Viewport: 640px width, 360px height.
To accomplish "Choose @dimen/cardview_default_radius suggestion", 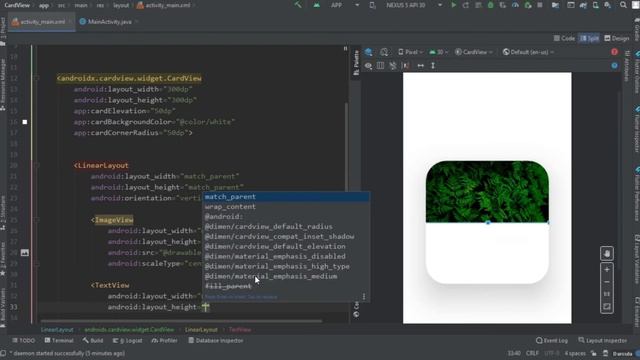I will coord(286,227).
